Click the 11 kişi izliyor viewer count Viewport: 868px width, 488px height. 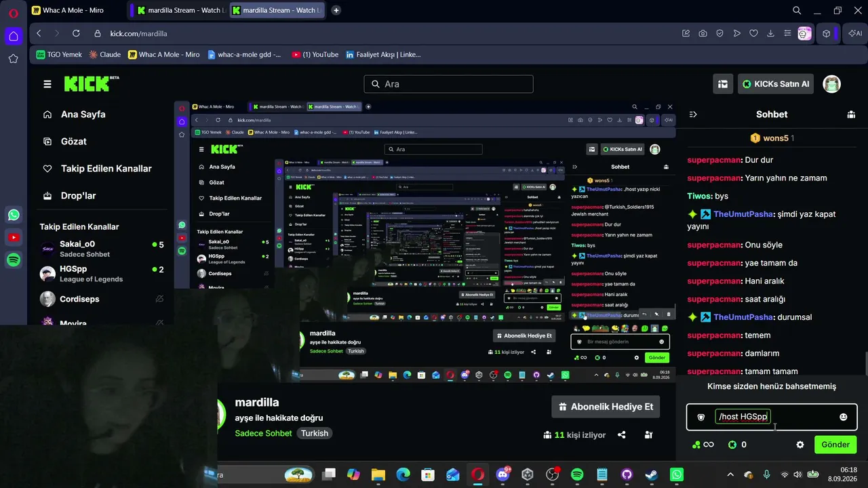pos(574,434)
